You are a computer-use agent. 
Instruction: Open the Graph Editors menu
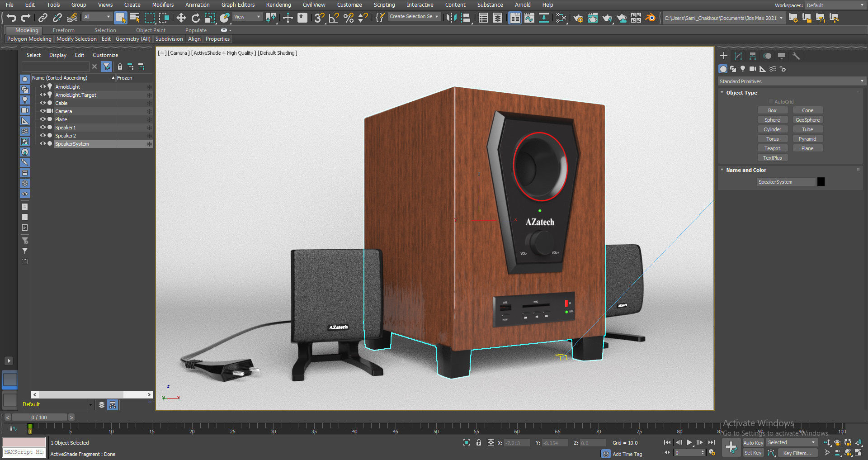click(x=238, y=5)
